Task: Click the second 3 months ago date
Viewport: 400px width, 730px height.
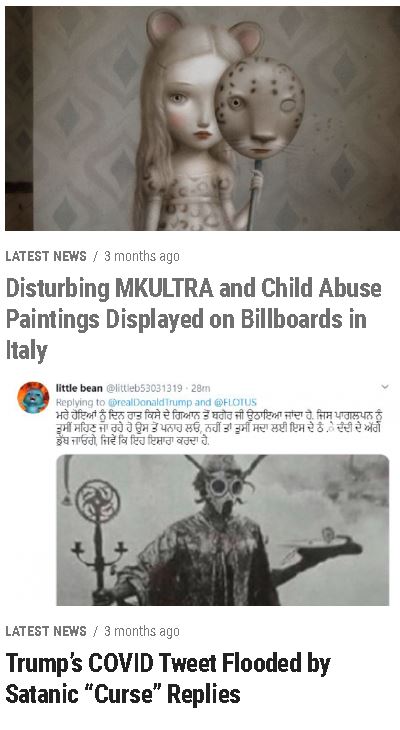Action: click(142, 631)
